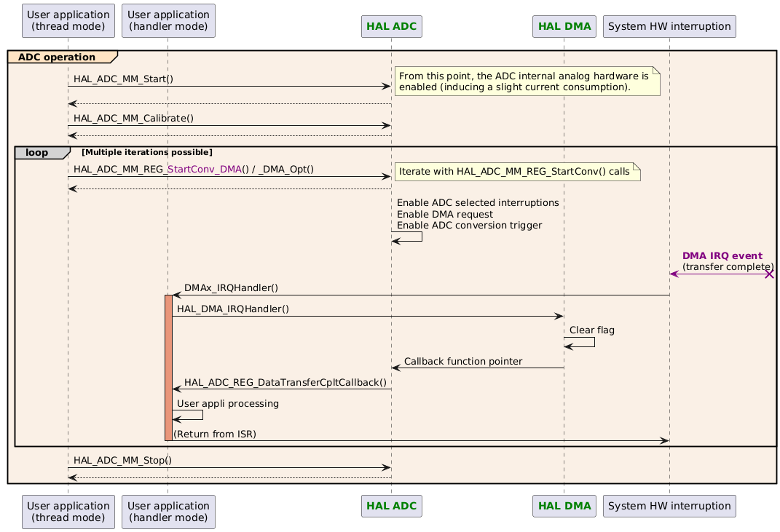The width and height of the screenshot is (780, 532).
Task: Click the 'User appli processing' label
Action: point(228,404)
